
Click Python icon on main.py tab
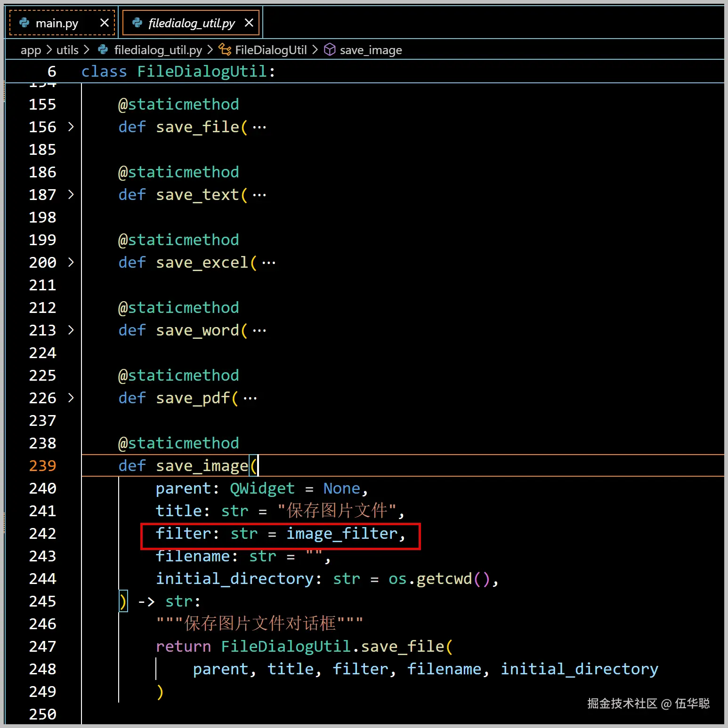pyautogui.click(x=24, y=23)
